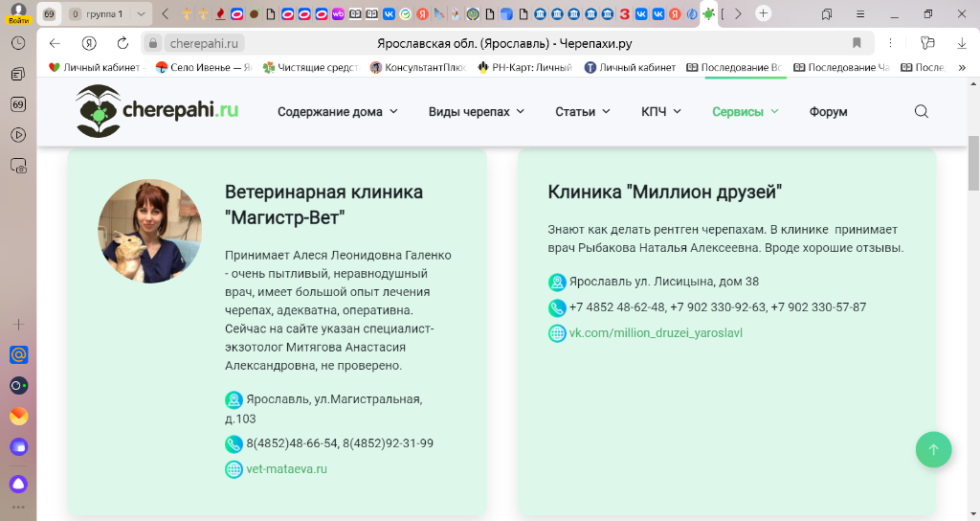The width and height of the screenshot is (980, 521).
Task: Open the 69 tabs counter in sidebar
Action: (x=18, y=104)
